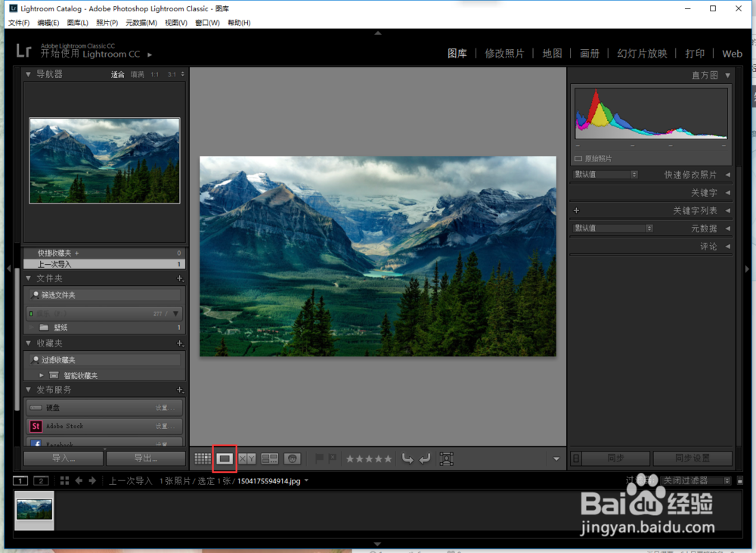Go back to previous source arrow
Screen dimensions: 756x553
(x=79, y=480)
